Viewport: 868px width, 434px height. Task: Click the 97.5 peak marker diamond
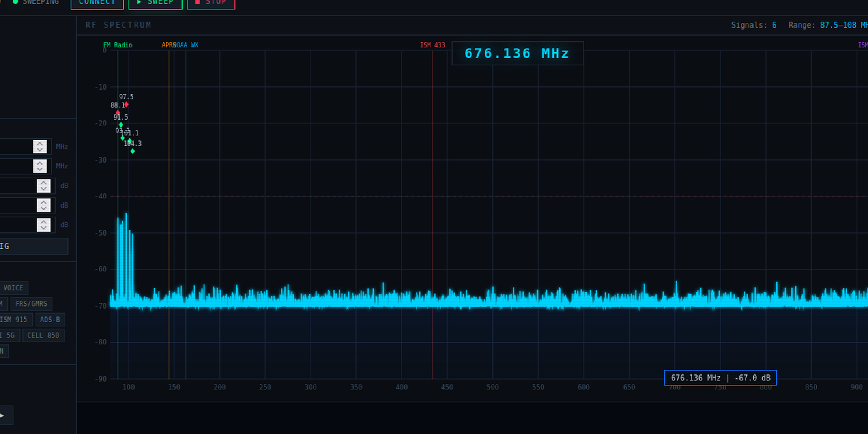pos(126,105)
